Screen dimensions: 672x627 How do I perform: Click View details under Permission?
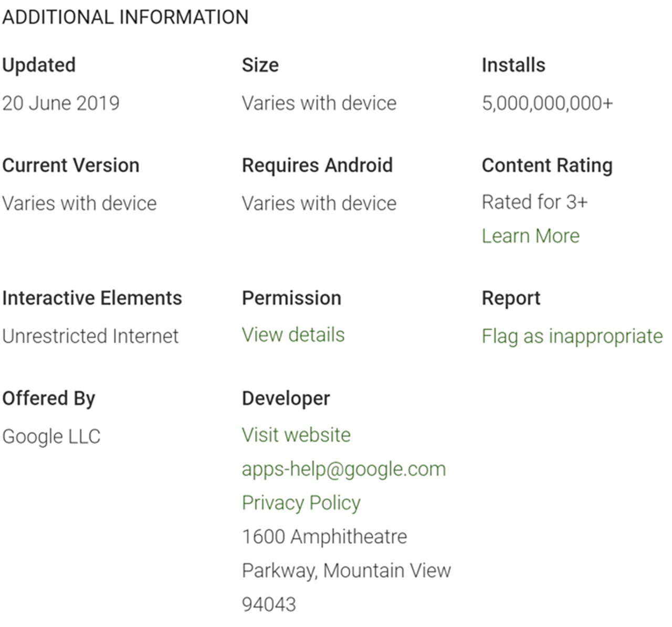(x=293, y=335)
